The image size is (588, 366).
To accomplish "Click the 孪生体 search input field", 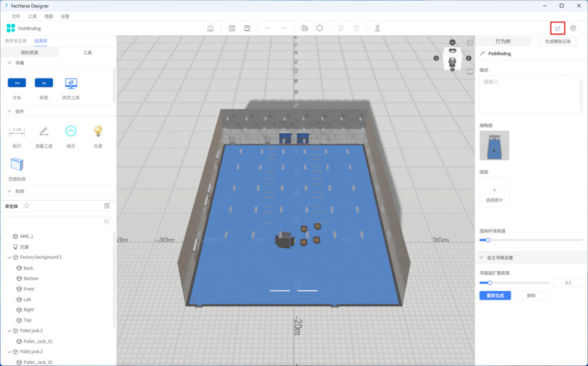I will coord(59,221).
